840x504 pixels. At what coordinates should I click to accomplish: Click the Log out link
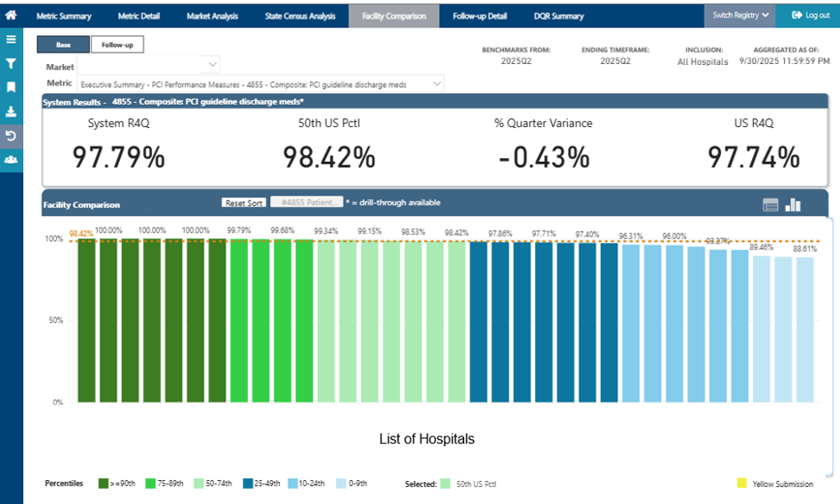[811, 15]
